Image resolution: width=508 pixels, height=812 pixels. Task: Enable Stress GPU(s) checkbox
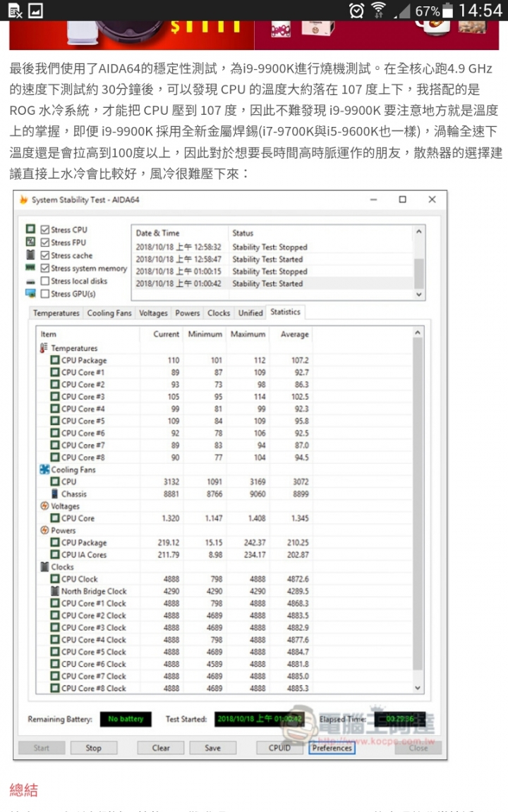[45, 294]
